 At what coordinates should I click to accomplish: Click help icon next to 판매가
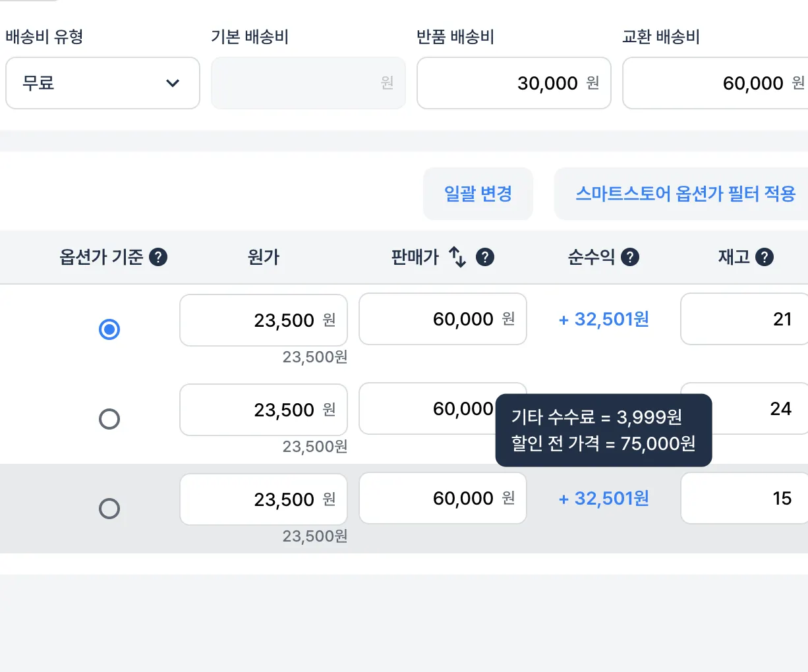pyautogui.click(x=485, y=257)
